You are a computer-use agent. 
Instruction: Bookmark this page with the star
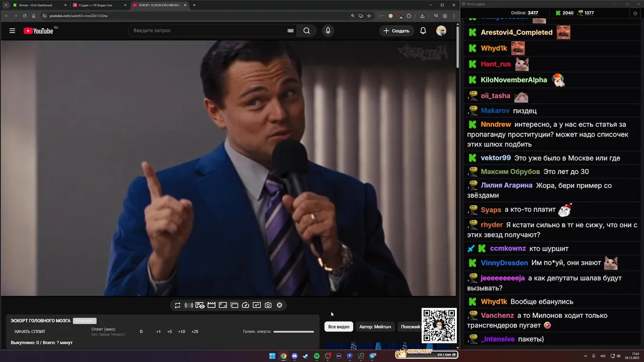(369, 16)
